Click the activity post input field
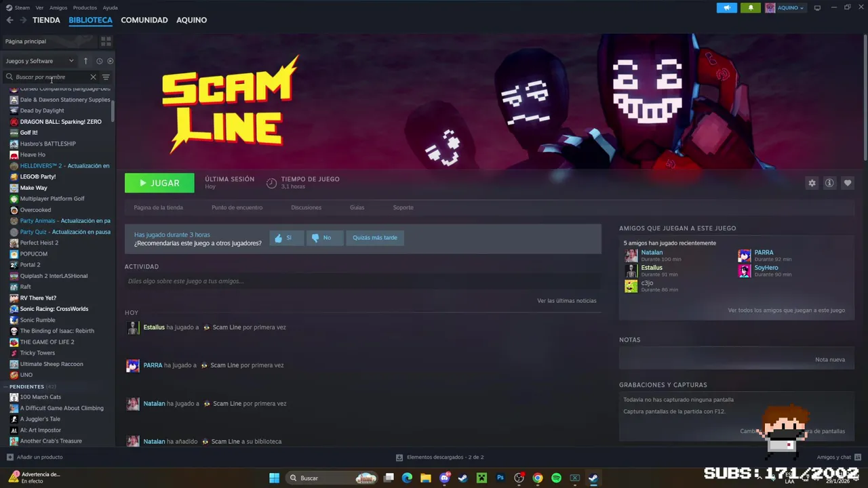Viewport: 868px width, 488px height. (x=363, y=281)
